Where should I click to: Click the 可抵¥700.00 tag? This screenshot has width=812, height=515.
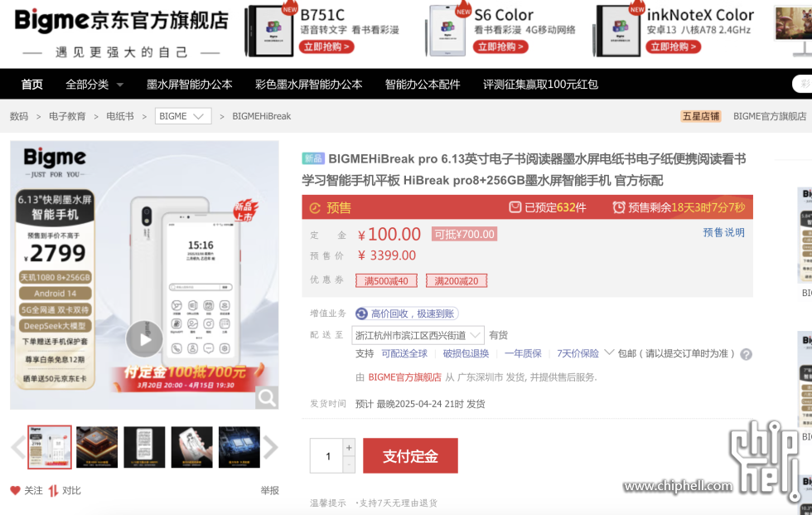pyautogui.click(x=464, y=234)
